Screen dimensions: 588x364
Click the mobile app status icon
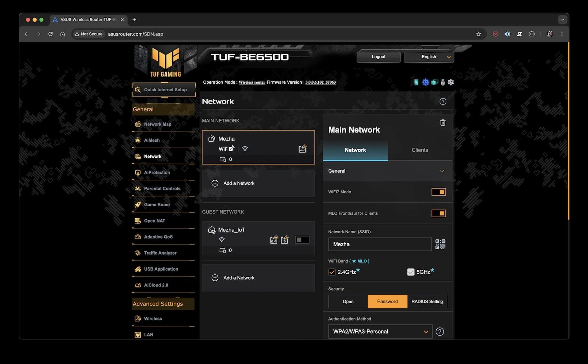[416, 82]
